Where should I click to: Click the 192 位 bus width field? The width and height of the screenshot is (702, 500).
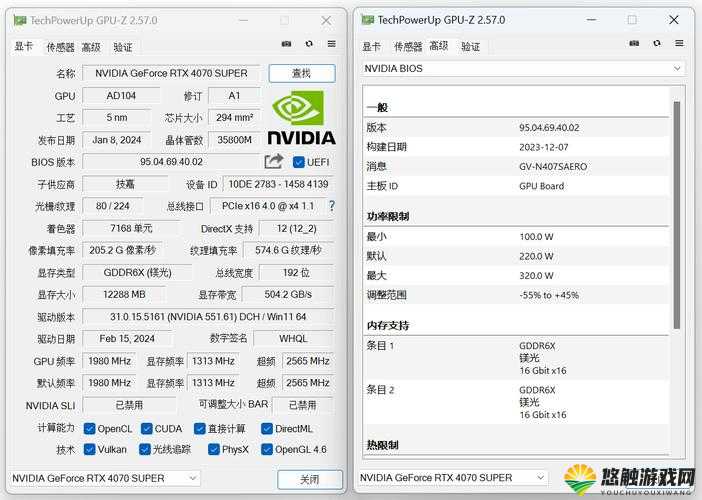(x=296, y=272)
